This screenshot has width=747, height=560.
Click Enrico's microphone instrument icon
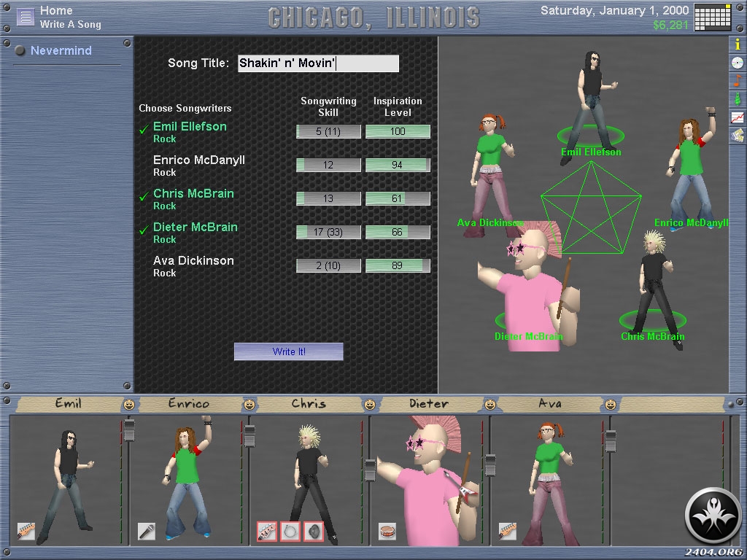click(x=146, y=531)
